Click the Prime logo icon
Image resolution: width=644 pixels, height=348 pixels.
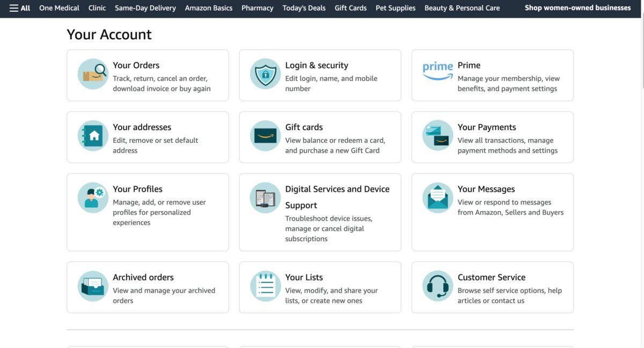[x=438, y=71]
